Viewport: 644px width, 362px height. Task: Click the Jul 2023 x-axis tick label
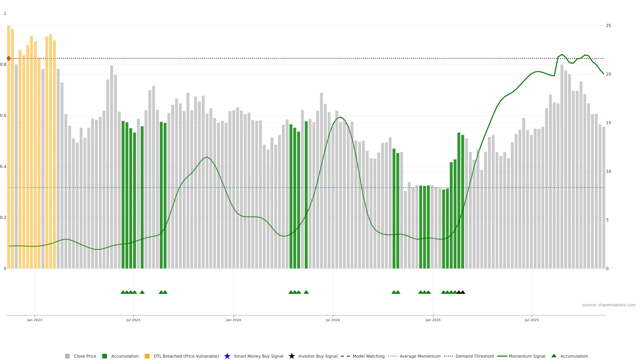coord(133,320)
